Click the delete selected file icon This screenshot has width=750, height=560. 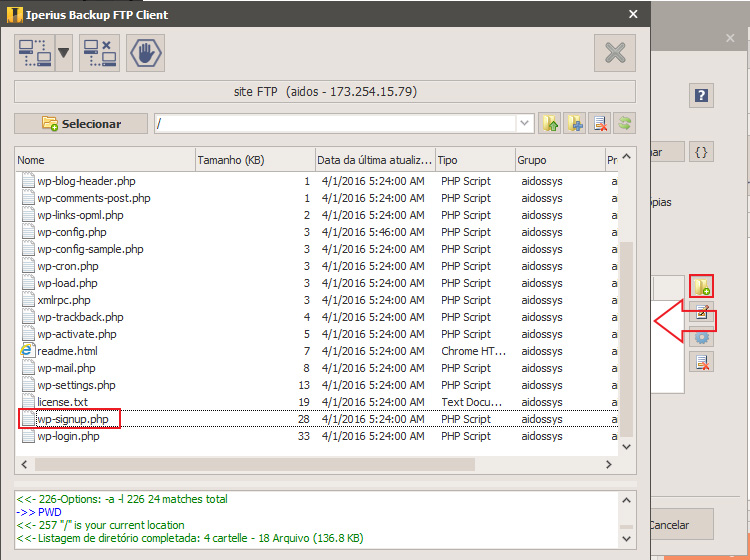coord(600,123)
